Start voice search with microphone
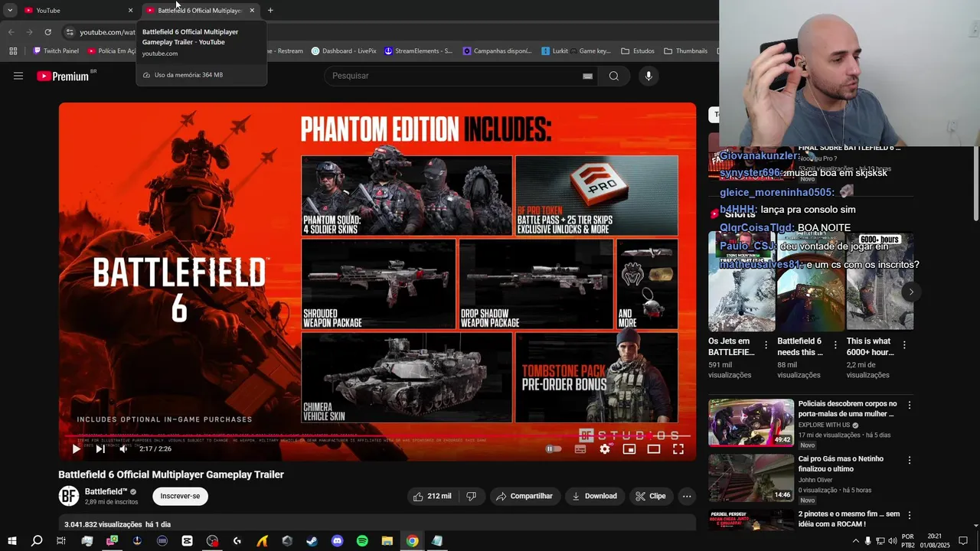The image size is (980, 551). [x=648, y=76]
